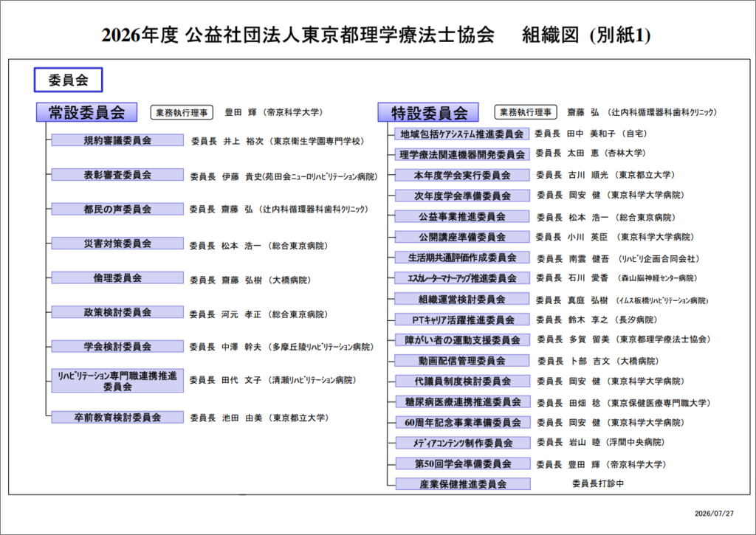The image size is (756, 535).
Task: Select the 災害対策委員会 box
Action: [x=117, y=243]
